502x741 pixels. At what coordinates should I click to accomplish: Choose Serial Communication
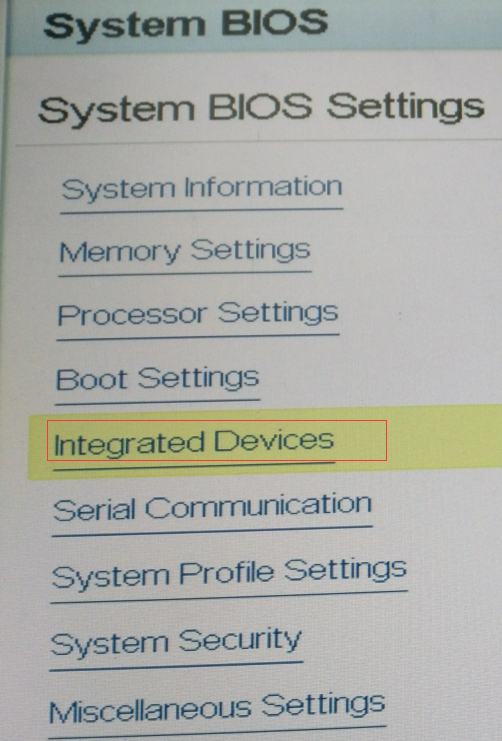212,507
